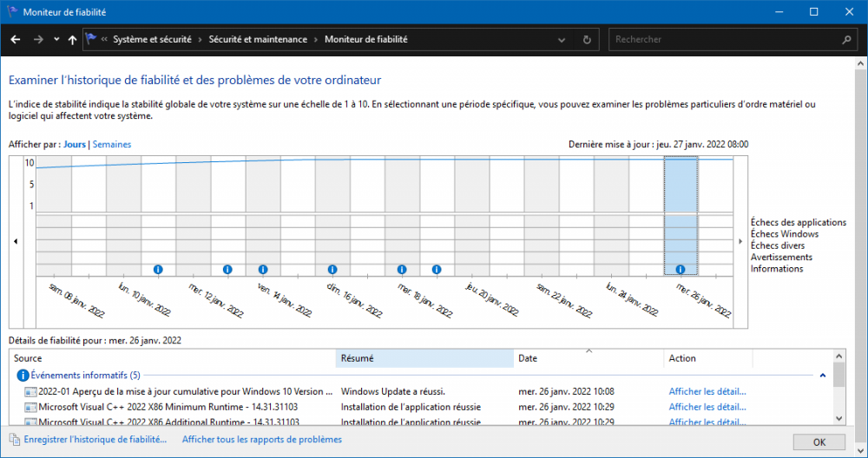Switch chart view to Semaines
The width and height of the screenshot is (868, 458).
click(110, 144)
